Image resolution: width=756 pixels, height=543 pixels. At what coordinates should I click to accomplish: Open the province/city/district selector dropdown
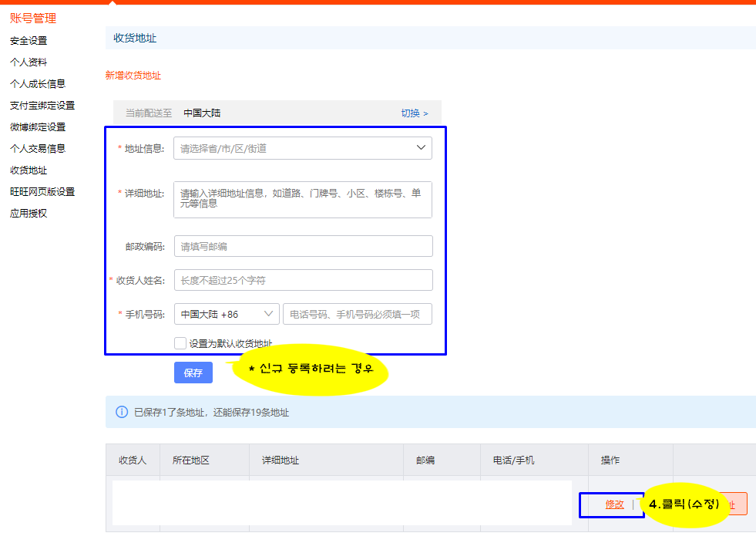coord(302,147)
